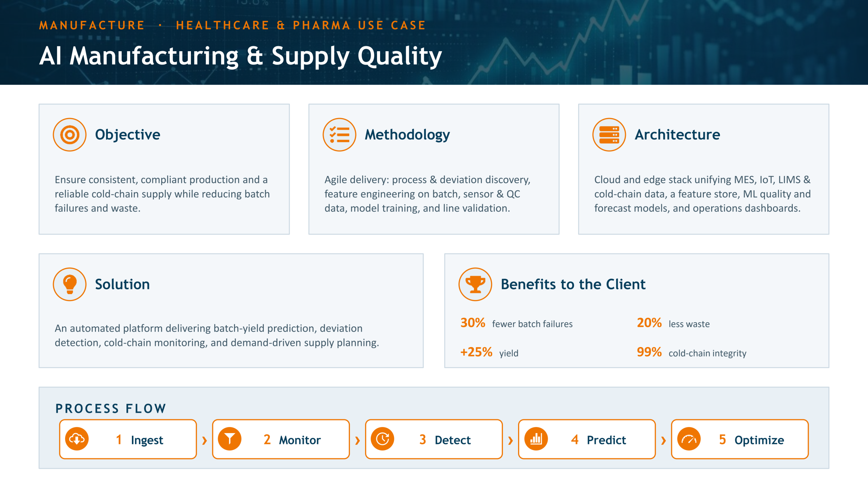
Task: Click the Architecture server stack icon
Action: point(609,135)
